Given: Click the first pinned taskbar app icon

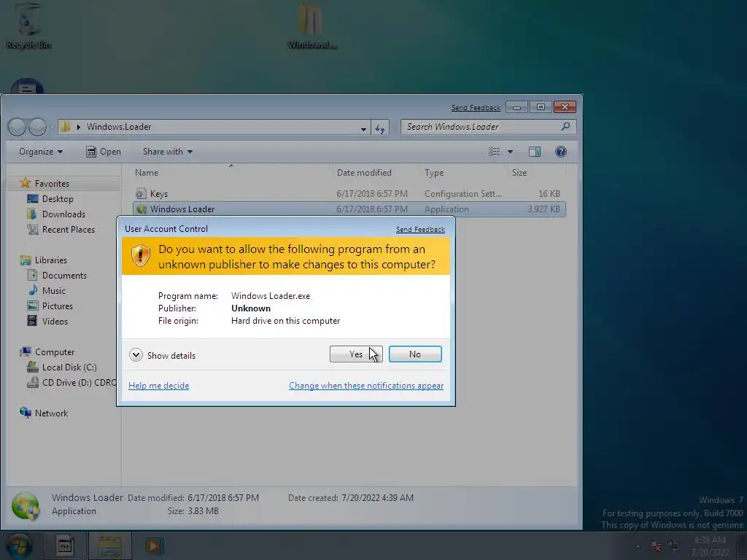Looking at the screenshot, I should [65, 545].
